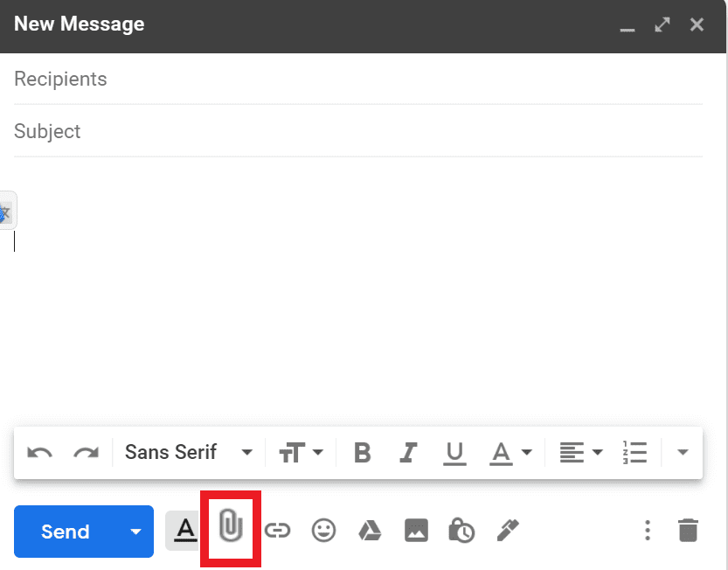Toggle confidential mode lock-clock icon

tap(461, 531)
